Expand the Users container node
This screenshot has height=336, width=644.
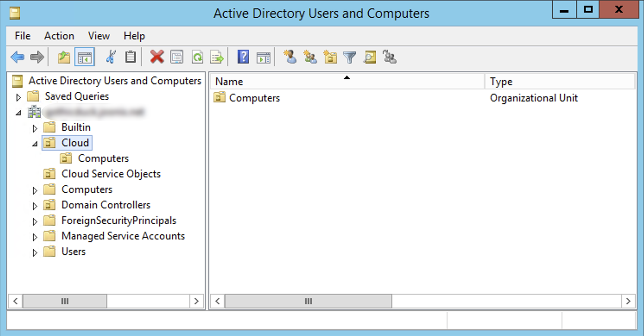tap(35, 252)
